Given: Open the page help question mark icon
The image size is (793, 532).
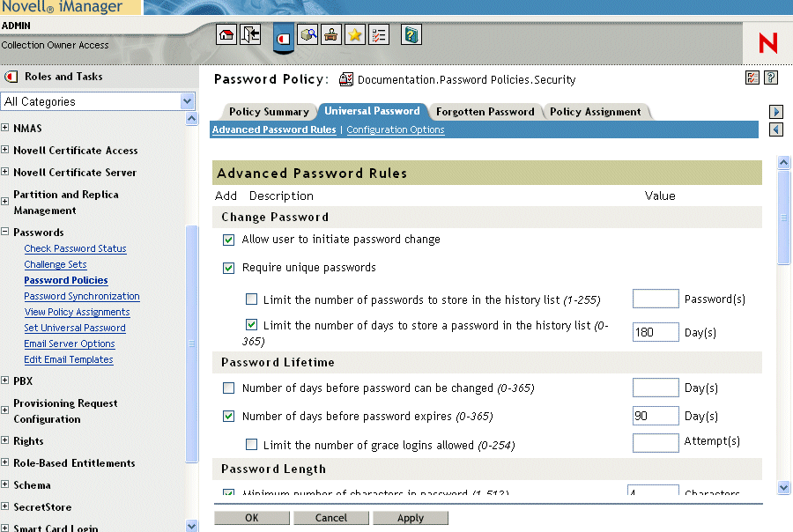Looking at the screenshot, I should click(771, 78).
